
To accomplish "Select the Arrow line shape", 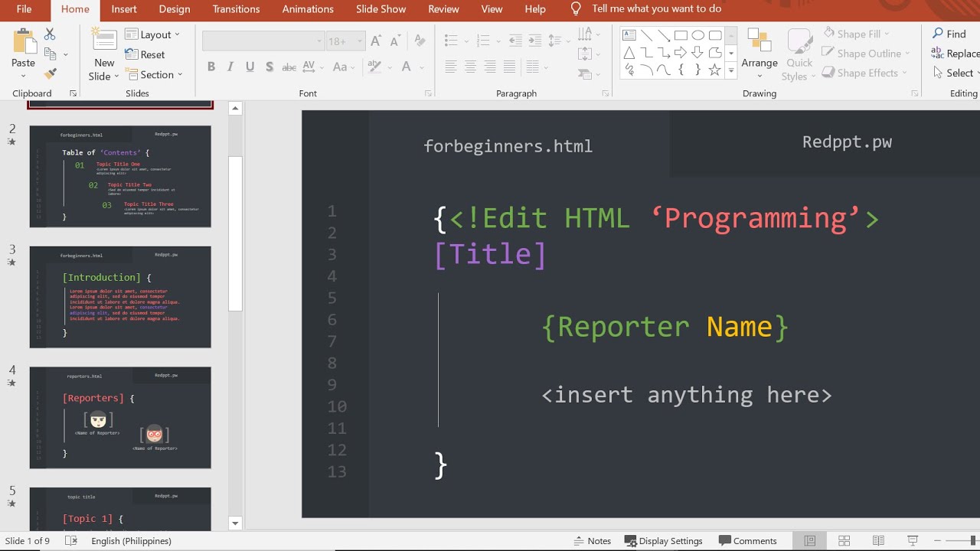I will pyautogui.click(x=663, y=35).
